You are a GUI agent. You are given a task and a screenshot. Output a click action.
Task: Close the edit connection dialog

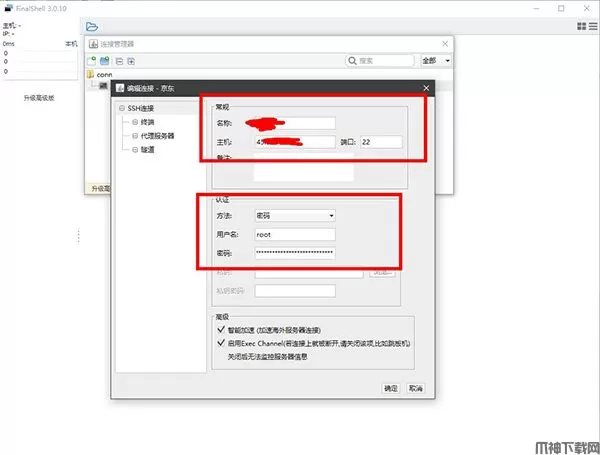(x=426, y=88)
